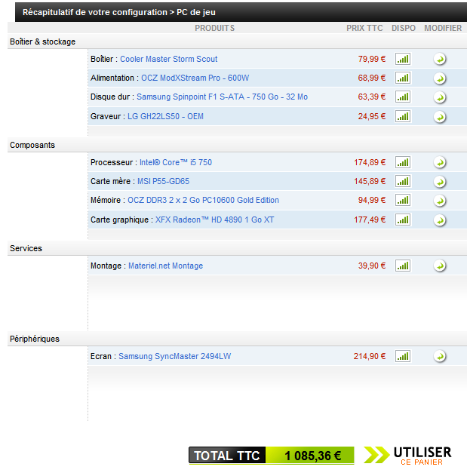Image resolution: width=467 pixels, height=476 pixels.
Task: Click the modify icon for Cooler Master Storm Scout
Action: pos(439,60)
